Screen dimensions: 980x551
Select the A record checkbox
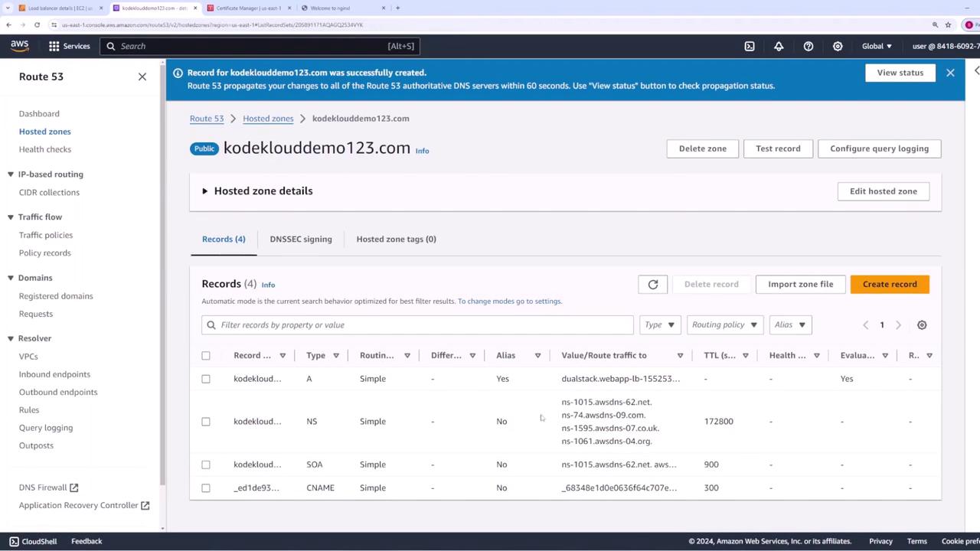pyautogui.click(x=206, y=379)
